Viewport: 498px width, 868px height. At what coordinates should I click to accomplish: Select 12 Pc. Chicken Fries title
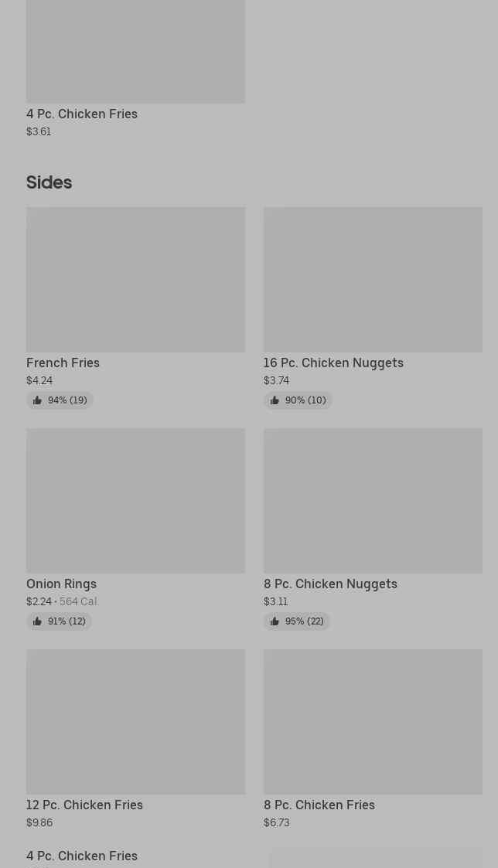tap(84, 805)
